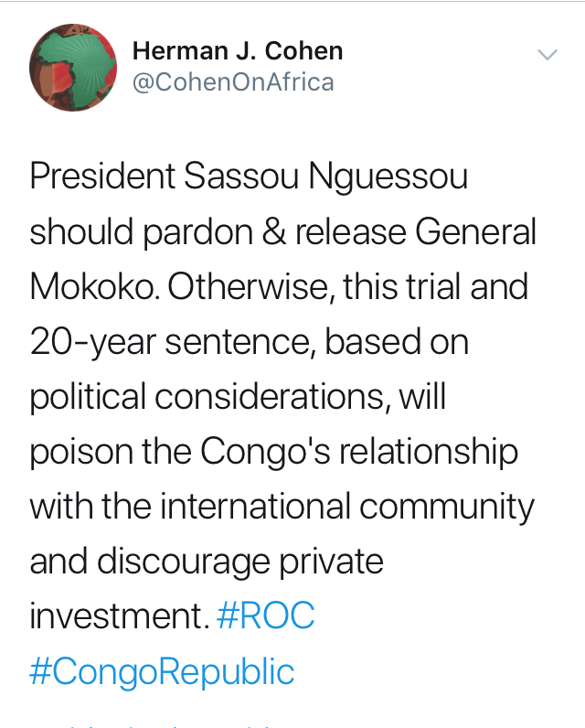Open Herman J. Cohen's profile avatar

(73, 68)
